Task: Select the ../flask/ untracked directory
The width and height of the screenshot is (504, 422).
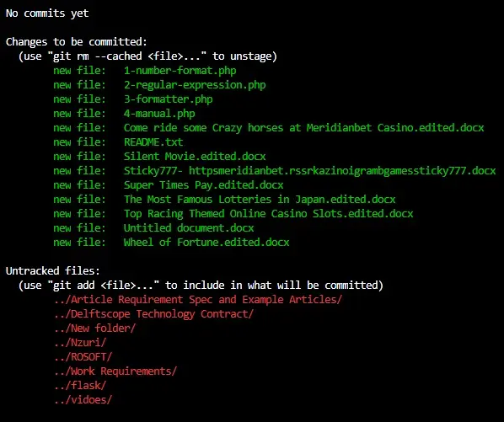Action: 80,386
